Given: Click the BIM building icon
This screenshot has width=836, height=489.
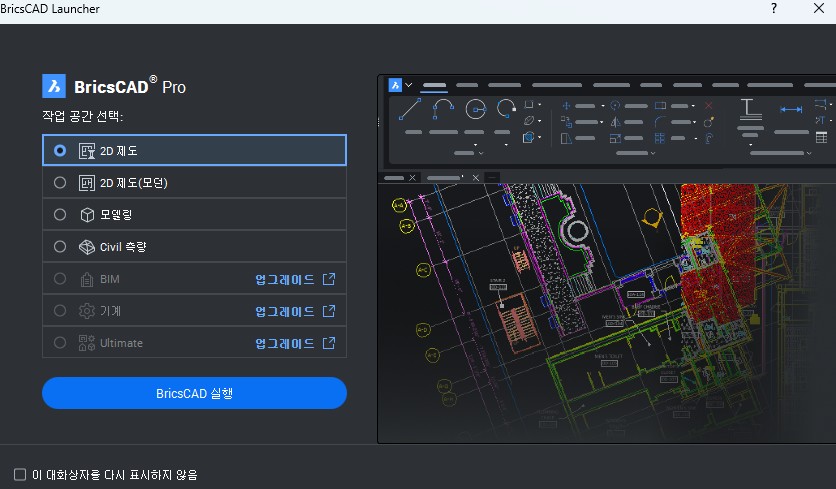Looking at the screenshot, I should [87, 279].
